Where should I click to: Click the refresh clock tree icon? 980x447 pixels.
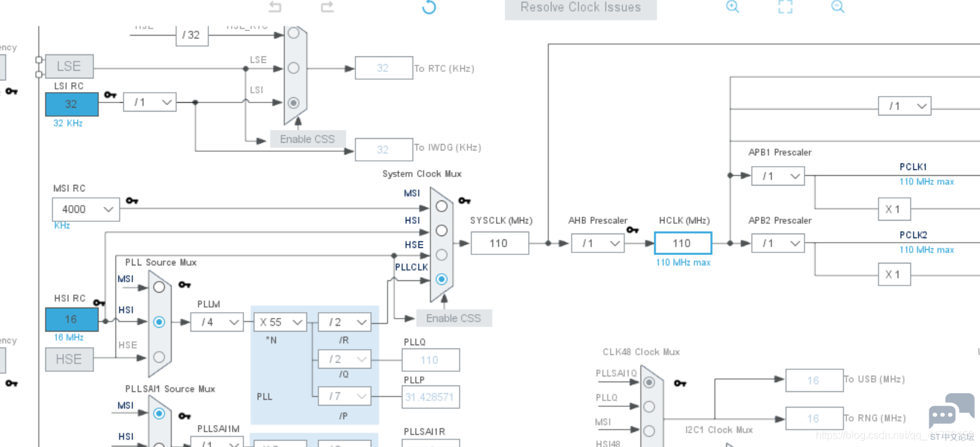(429, 7)
